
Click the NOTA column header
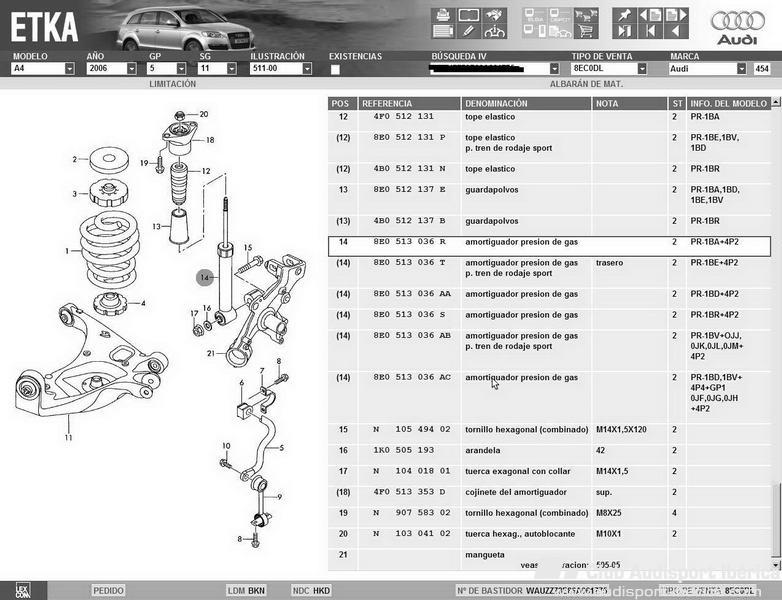click(630, 103)
